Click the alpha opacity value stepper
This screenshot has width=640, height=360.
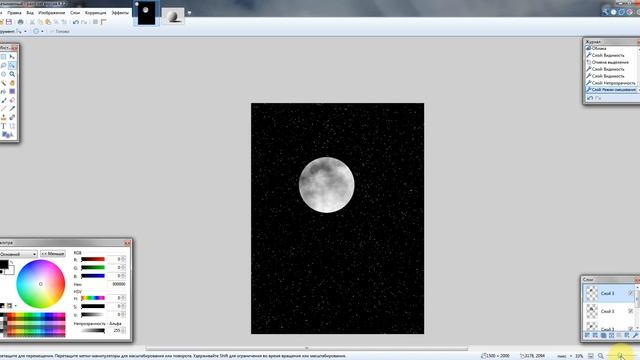[123, 330]
